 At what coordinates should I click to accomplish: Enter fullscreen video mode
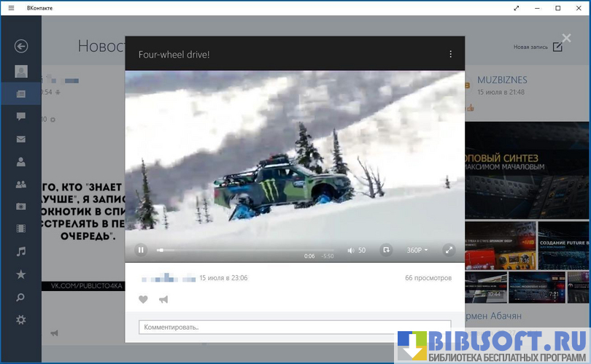pos(449,250)
